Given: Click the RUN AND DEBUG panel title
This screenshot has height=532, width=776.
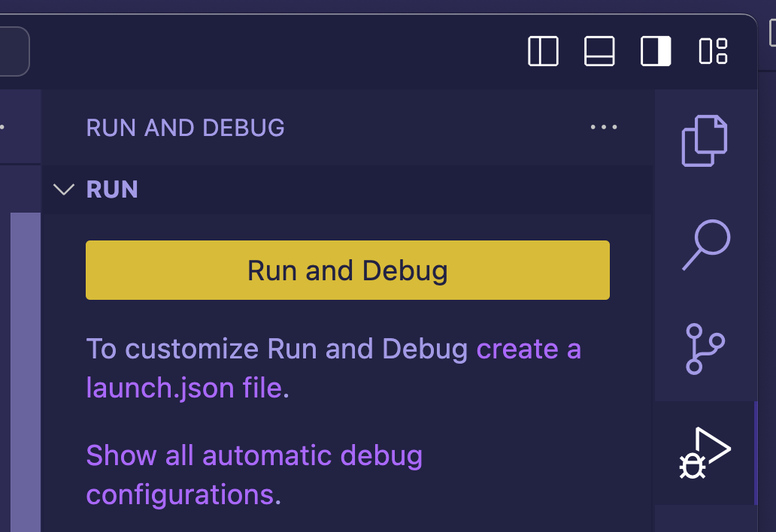Looking at the screenshot, I should tap(185, 128).
